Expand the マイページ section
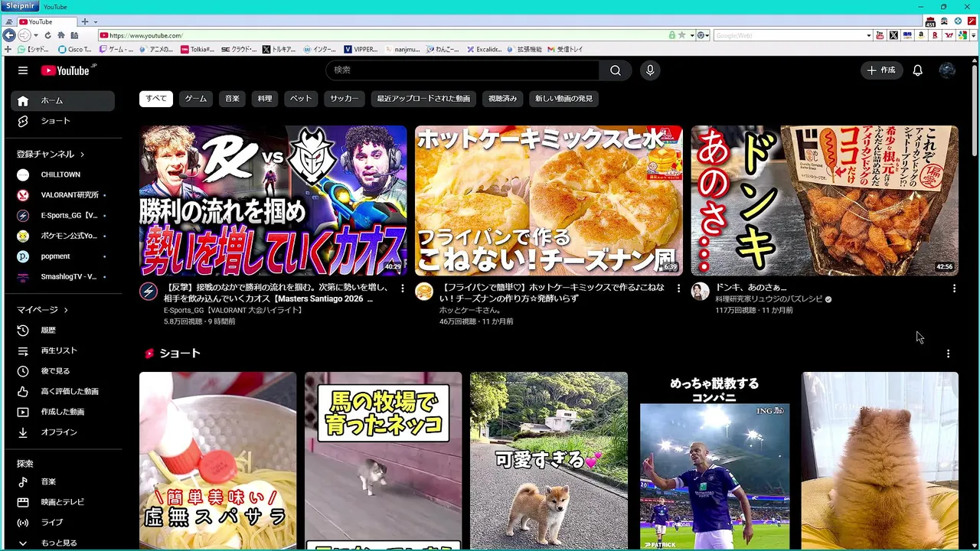Viewport: 980px width, 551px height. pos(43,310)
